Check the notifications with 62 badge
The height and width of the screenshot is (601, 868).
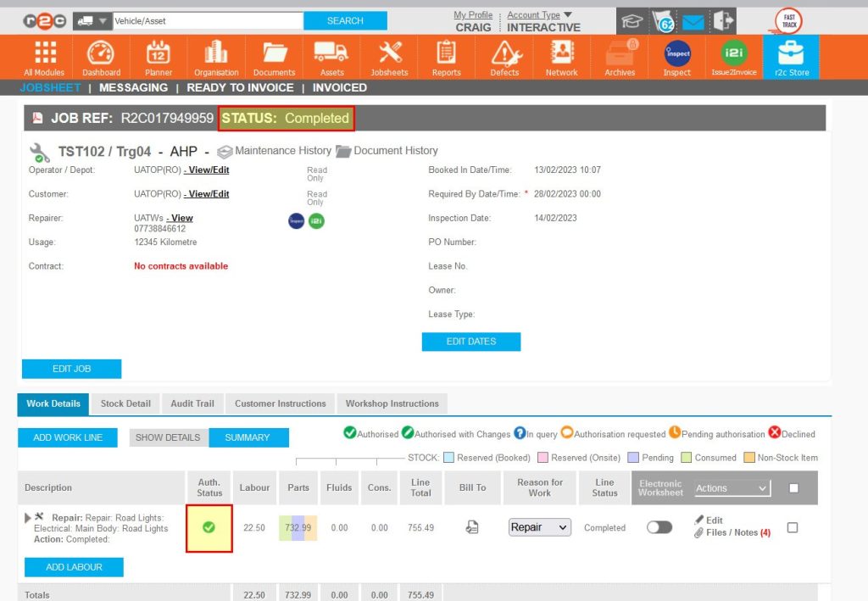663,20
